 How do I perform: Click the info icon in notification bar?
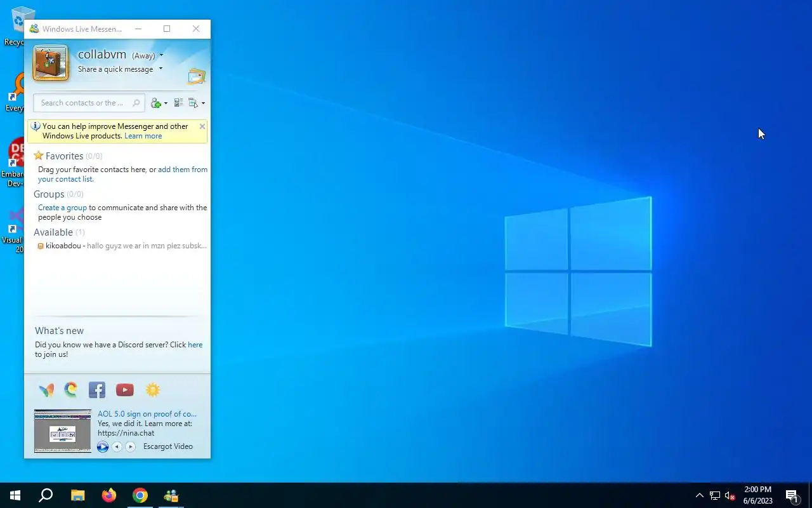click(36, 126)
